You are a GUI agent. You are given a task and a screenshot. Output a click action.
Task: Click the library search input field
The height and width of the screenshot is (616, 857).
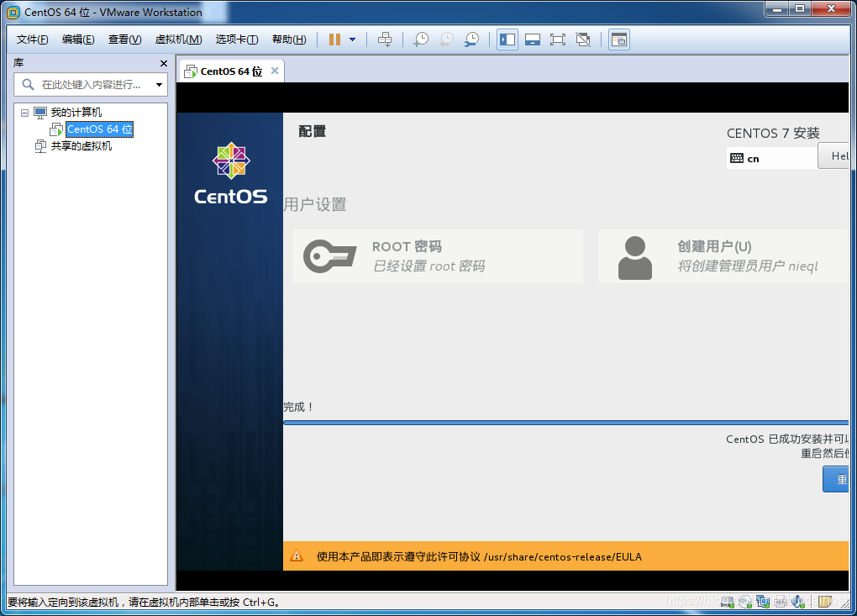(91, 85)
